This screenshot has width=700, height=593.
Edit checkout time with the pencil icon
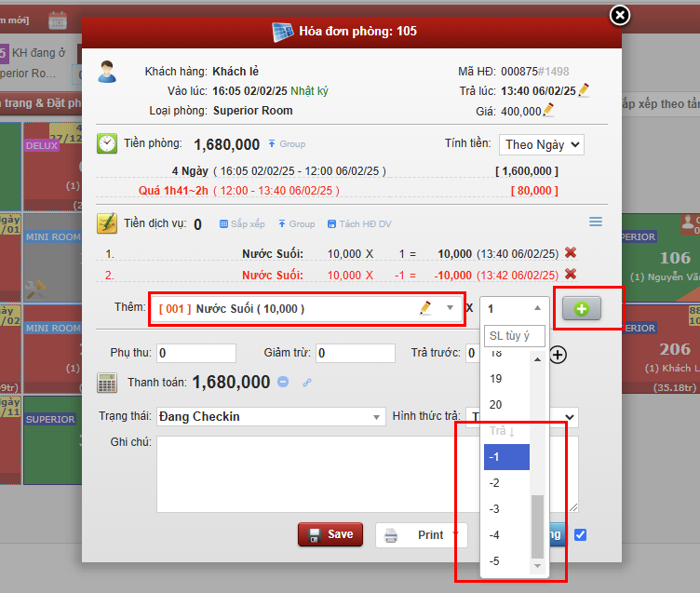click(584, 90)
